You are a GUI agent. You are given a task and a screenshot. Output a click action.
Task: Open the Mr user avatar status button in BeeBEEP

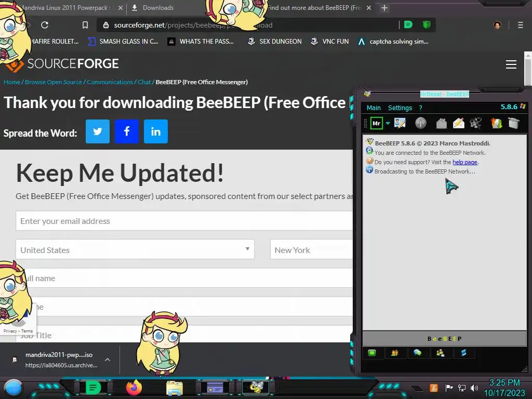[376, 123]
